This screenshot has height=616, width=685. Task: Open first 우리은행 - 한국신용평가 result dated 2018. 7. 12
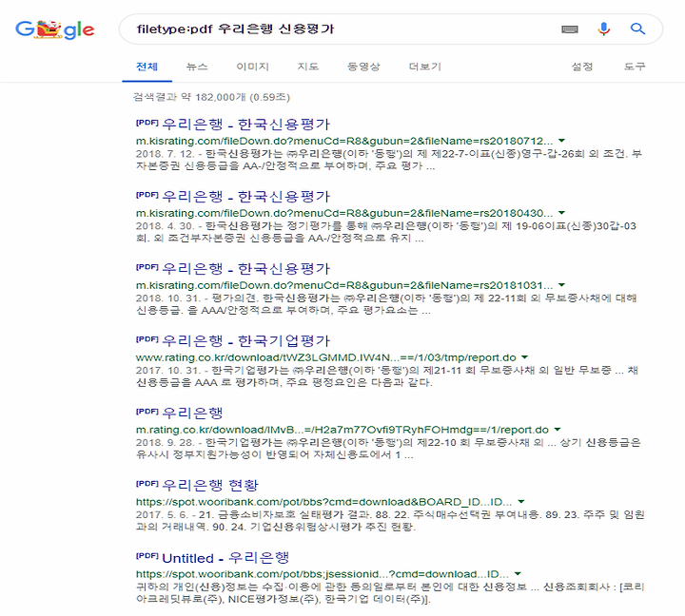(246, 125)
